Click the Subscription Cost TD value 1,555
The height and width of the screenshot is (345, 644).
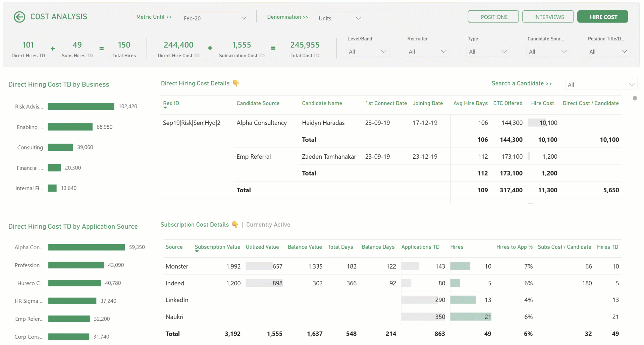coord(241,45)
